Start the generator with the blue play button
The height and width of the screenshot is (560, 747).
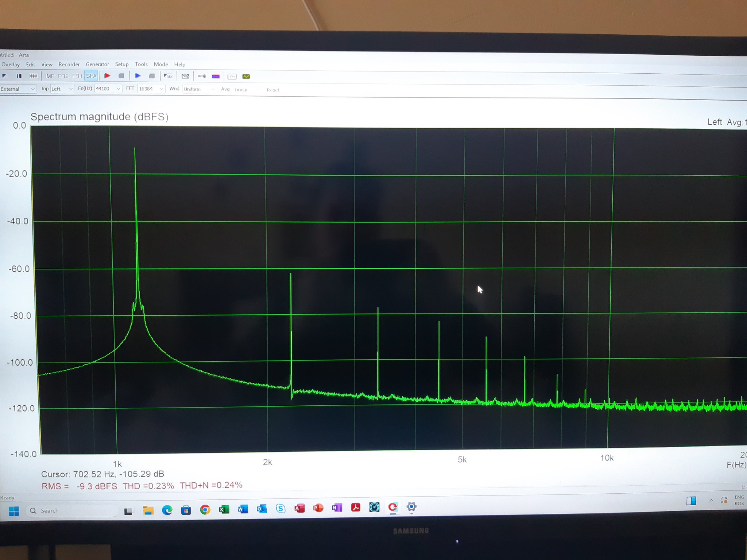pos(138,76)
